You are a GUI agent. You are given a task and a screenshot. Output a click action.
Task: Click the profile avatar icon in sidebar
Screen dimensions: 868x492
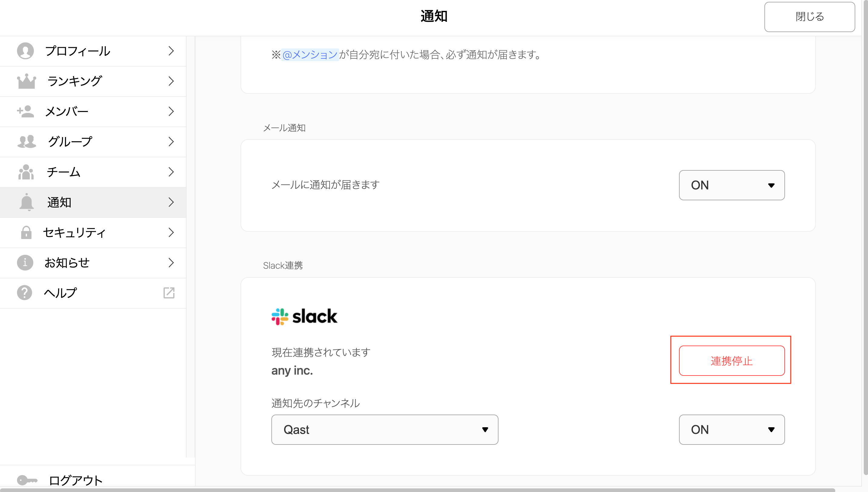[x=25, y=51]
